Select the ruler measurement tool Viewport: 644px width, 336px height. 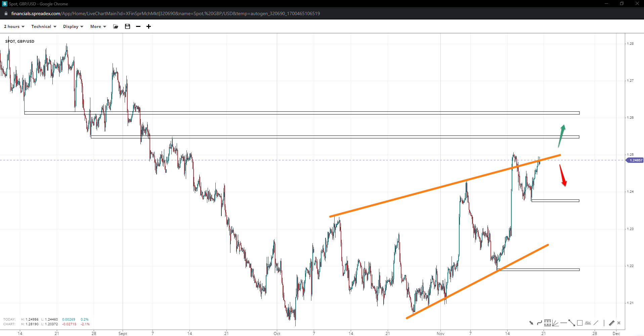pos(611,323)
